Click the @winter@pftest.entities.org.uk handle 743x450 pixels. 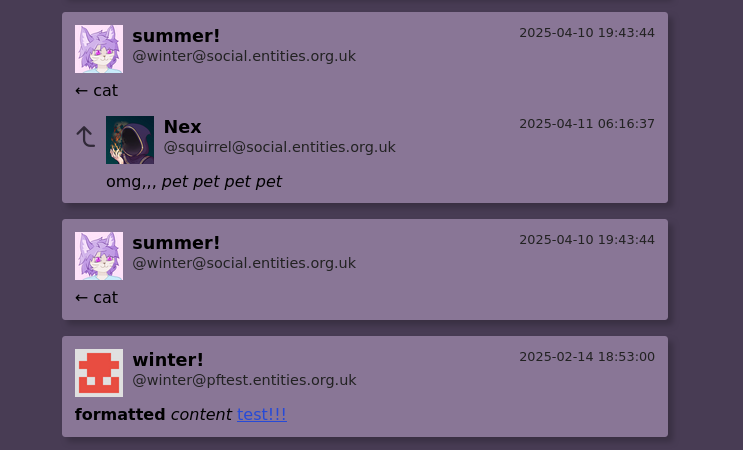pyautogui.click(x=245, y=380)
